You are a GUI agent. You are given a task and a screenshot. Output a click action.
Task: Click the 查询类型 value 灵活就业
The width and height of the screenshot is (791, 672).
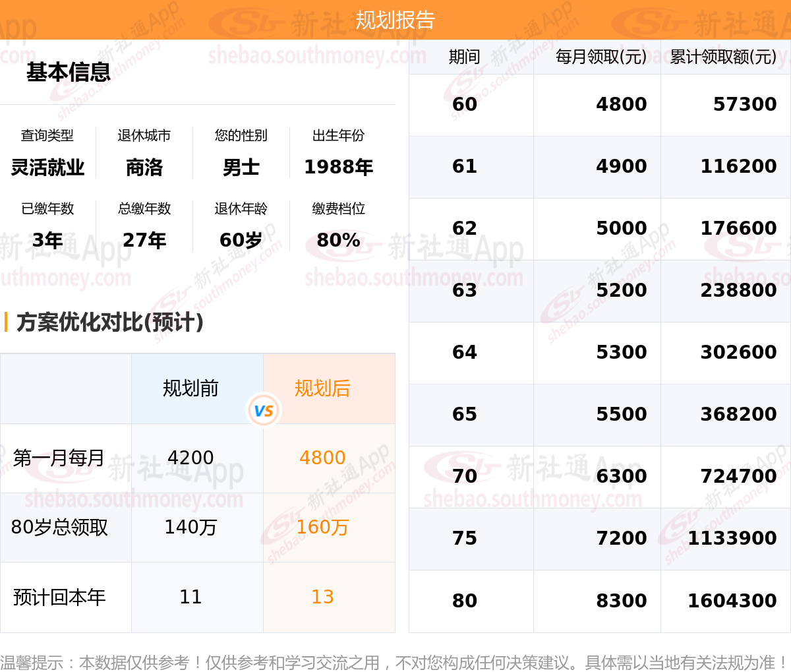click(47, 168)
